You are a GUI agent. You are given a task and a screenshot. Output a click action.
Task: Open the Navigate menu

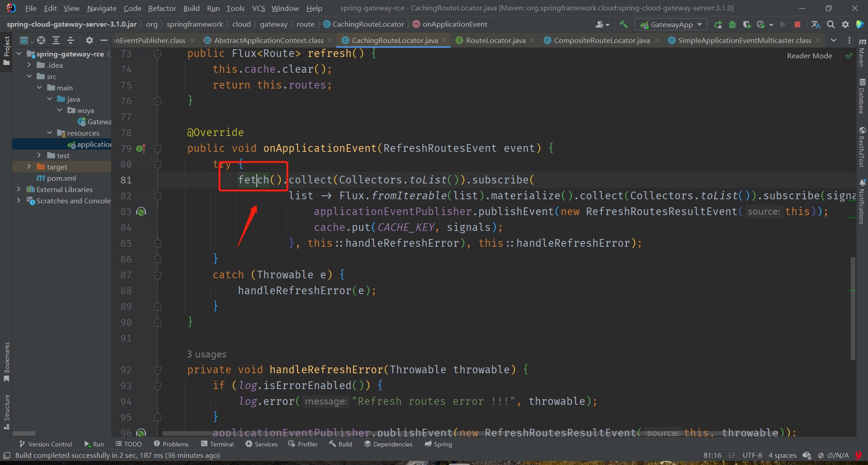pyautogui.click(x=102, y=8)
